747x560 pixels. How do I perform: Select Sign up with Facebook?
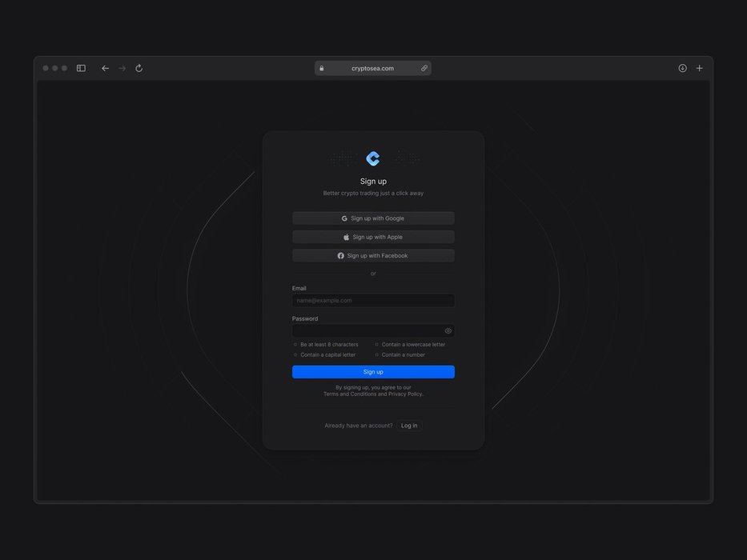click(x=373, y=256)
